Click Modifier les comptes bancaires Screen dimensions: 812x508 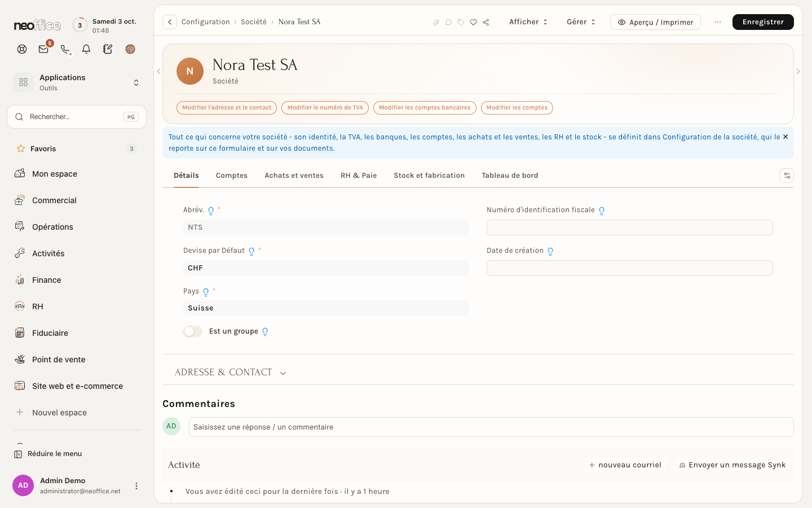(425, 108)
